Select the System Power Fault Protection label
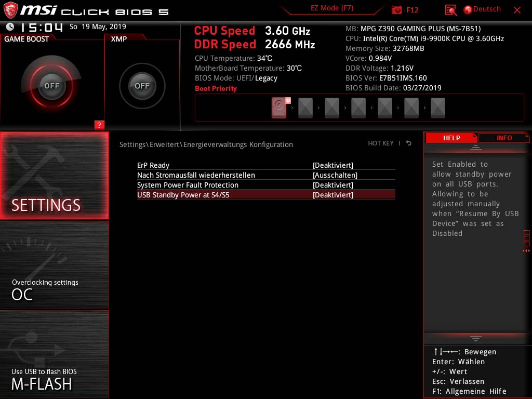 click(x=188, y=185)
